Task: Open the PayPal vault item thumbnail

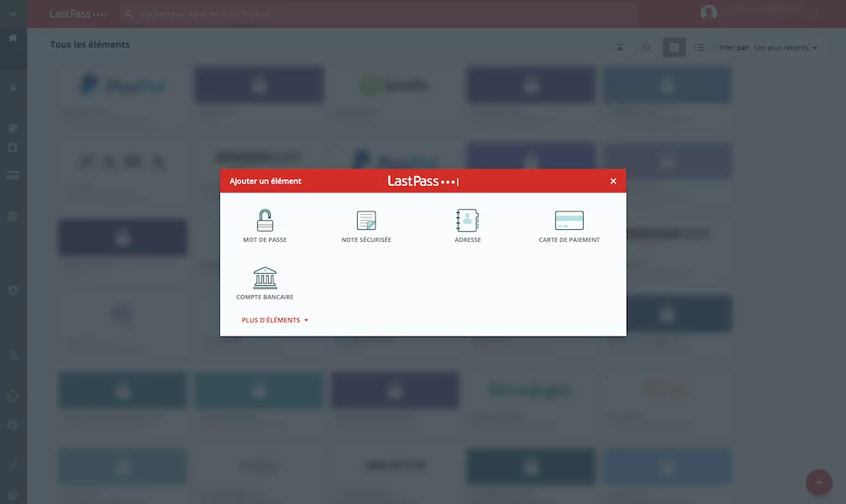Action: (x=123, y=85)
